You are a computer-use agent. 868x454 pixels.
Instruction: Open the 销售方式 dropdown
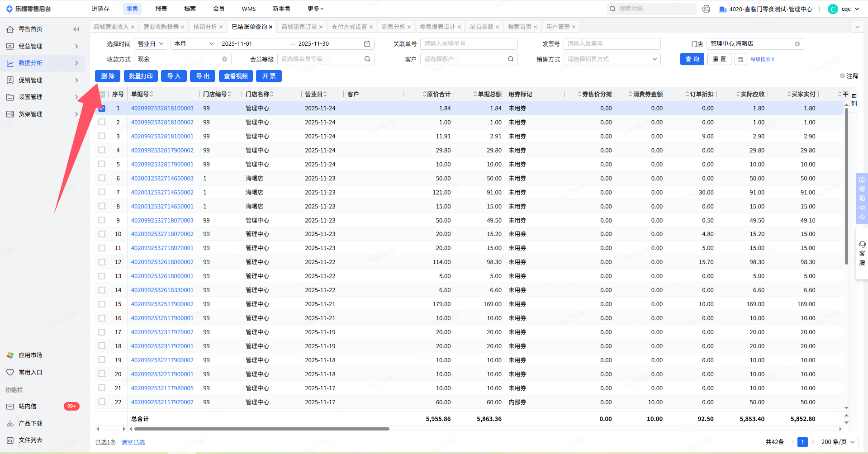[612, 59]
